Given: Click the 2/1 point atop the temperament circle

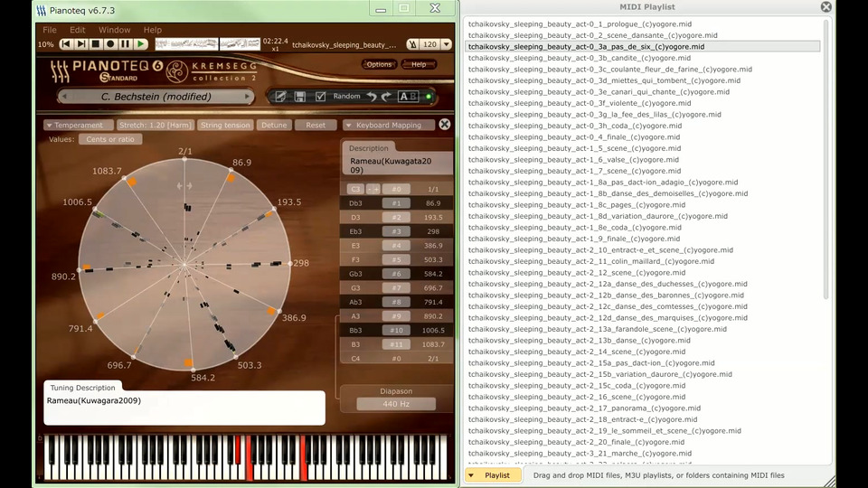Looking at the screenshot, I should tap(184, 159).
